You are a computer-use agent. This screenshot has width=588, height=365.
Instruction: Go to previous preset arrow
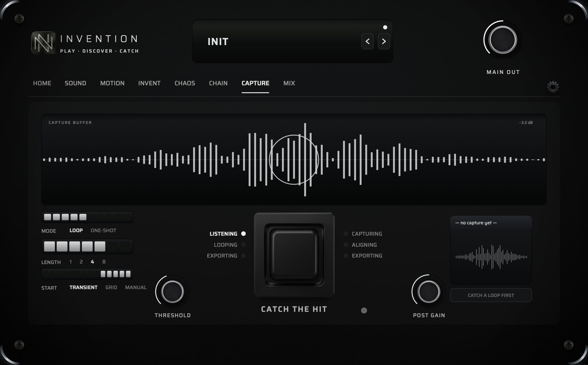pos(367,41)
